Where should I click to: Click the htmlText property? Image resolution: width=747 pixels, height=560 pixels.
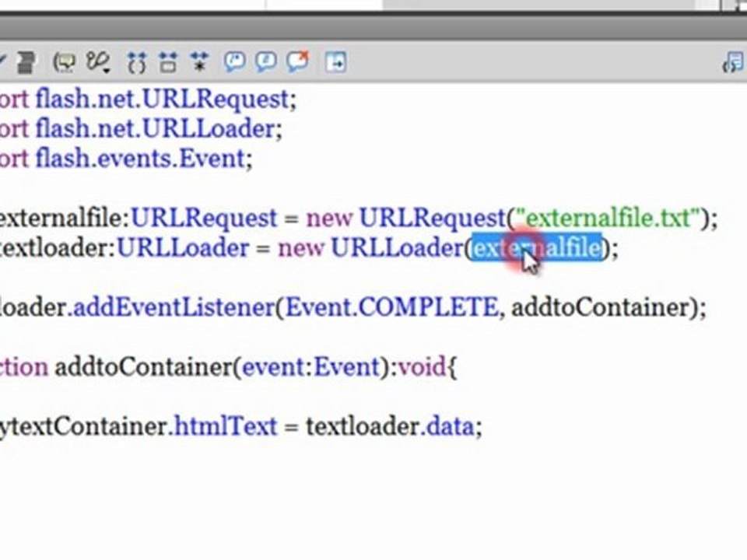pyautogui.click(x=226, y=426)
